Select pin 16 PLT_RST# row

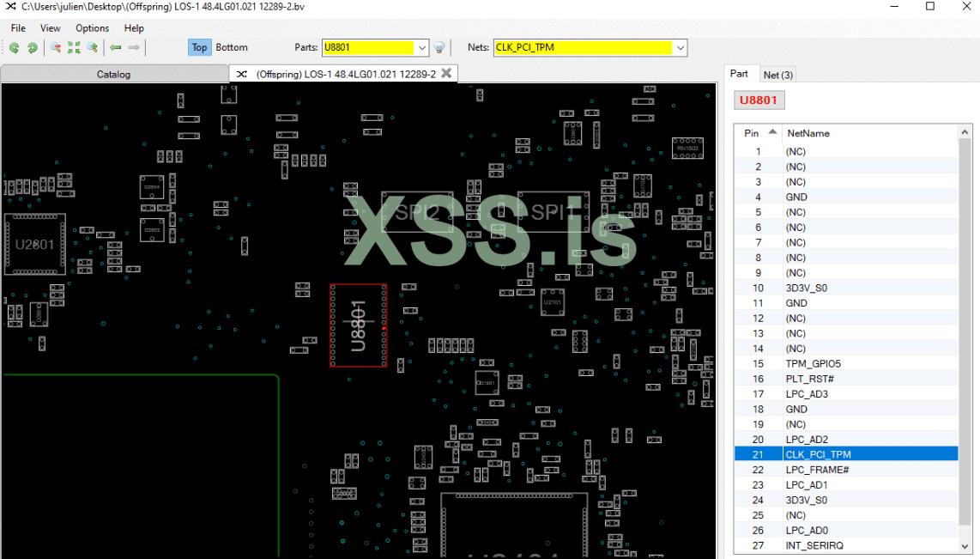click(x=846, y=379)
